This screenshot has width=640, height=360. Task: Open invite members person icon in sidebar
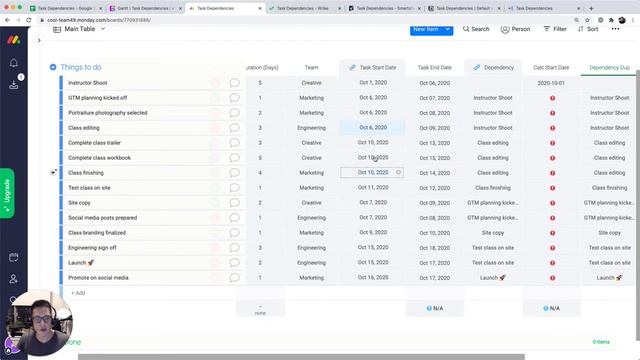(x=13, y=279)
